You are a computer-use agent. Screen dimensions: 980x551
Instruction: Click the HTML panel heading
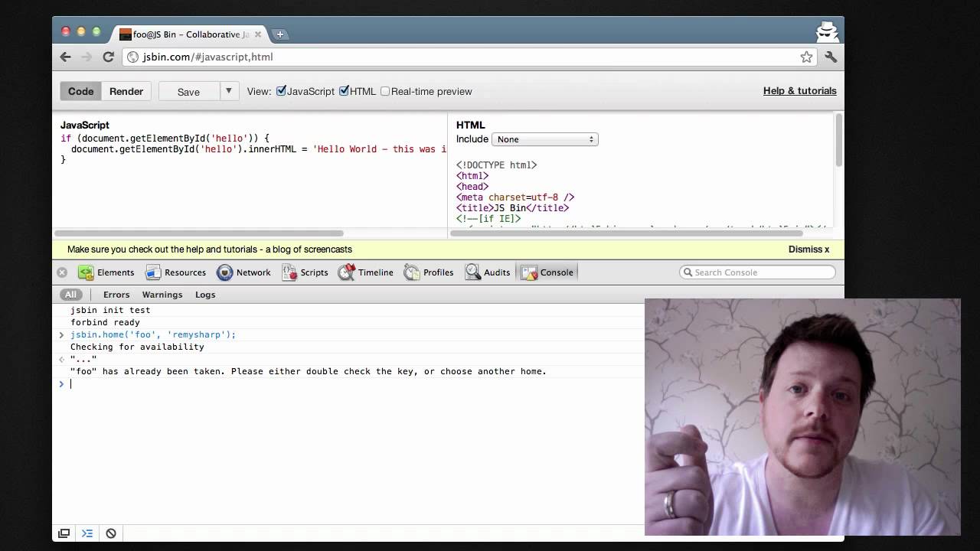[471, 125]
